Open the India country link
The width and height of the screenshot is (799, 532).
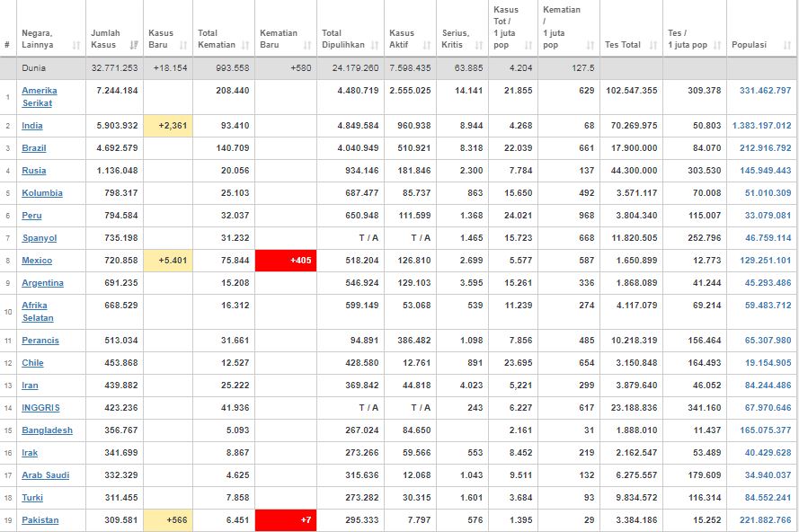click(32, 125)
